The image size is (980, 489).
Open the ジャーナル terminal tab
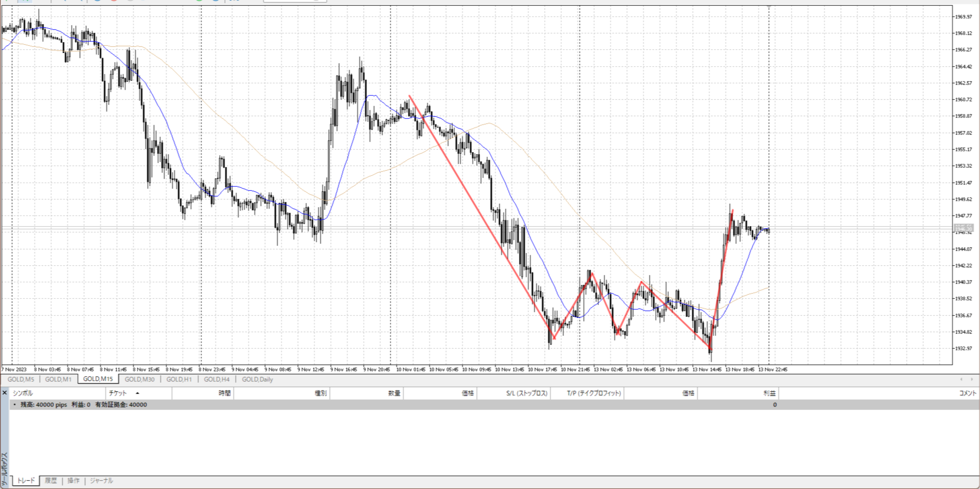coord(101,481)
